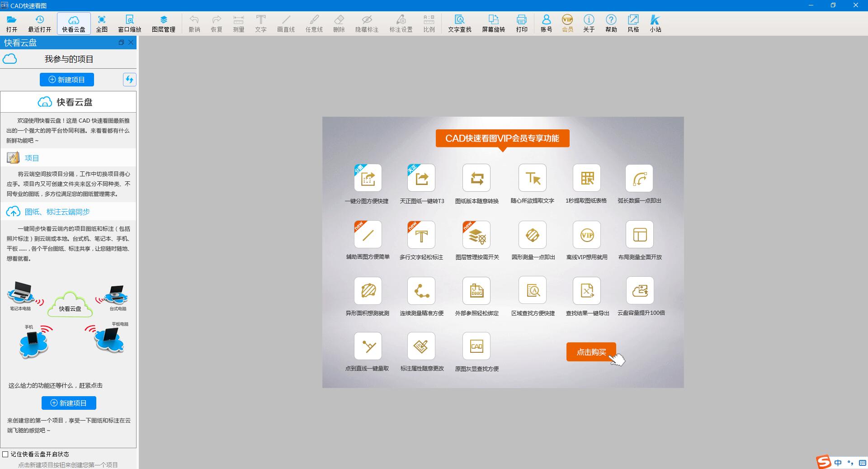Select 区域查找方便快捷 feature icon
This screenshot has height=469, width=868.
(533, 290)
